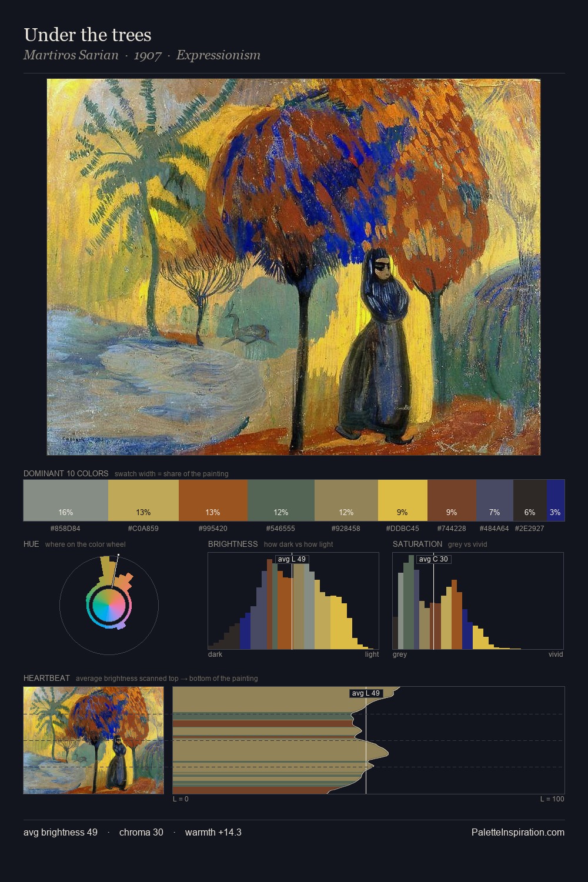Click the brightness histogram chart
The width and height of the screenshot is (588, 882).
(x=293, y=601)
